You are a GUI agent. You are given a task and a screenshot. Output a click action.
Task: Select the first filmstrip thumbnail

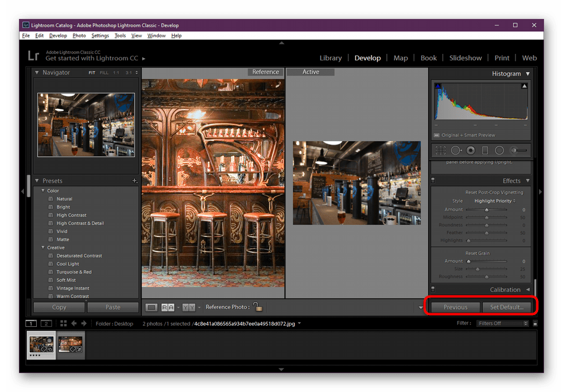[x=41, y=345]
